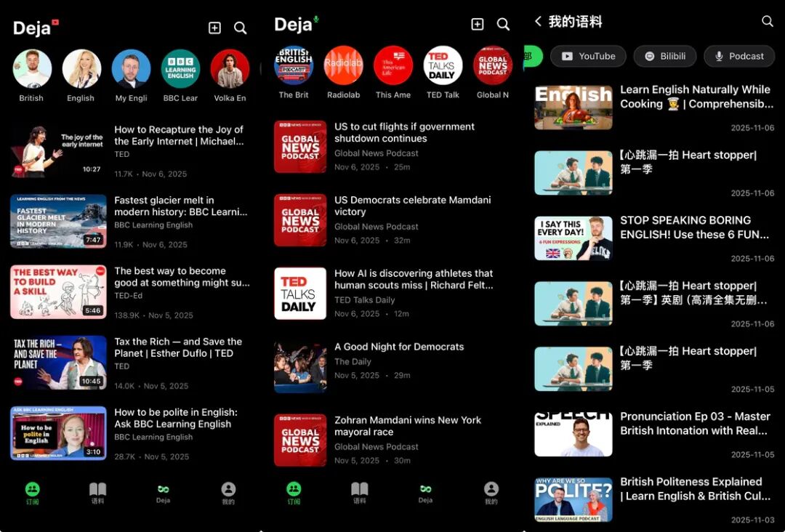This screenshot has height=532, width=785.
Task: Open the 'best way to build a skill' TED-Ed thumbnail
Action: coord(59,291)
